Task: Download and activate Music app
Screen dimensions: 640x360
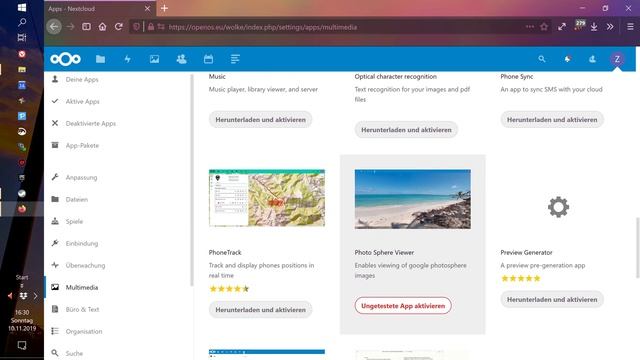Action: [260, 120]
